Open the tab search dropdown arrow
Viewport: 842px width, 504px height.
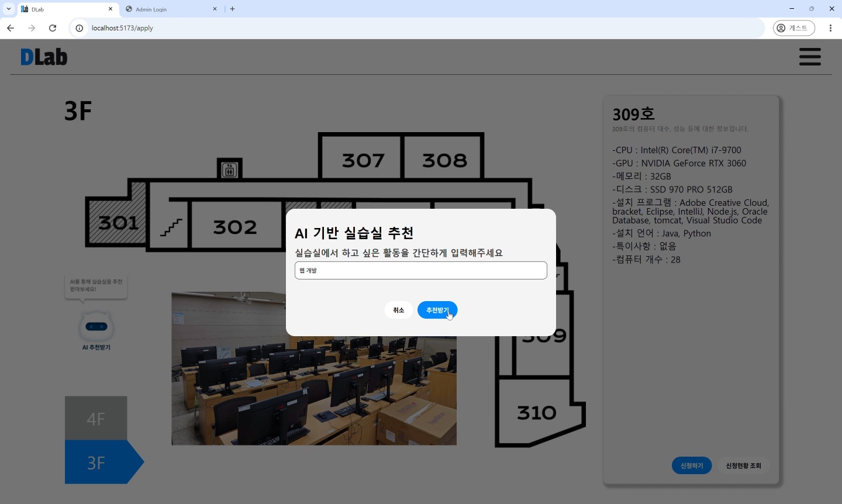click(x=8, y=9)
